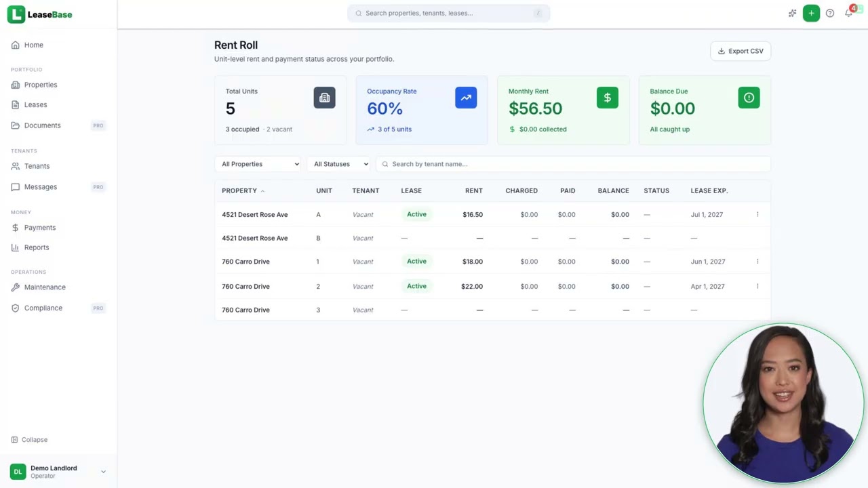Open row actions for Desert Rose Ave unit A
Viewport: 868px width, 488px height.
point(757,214)
